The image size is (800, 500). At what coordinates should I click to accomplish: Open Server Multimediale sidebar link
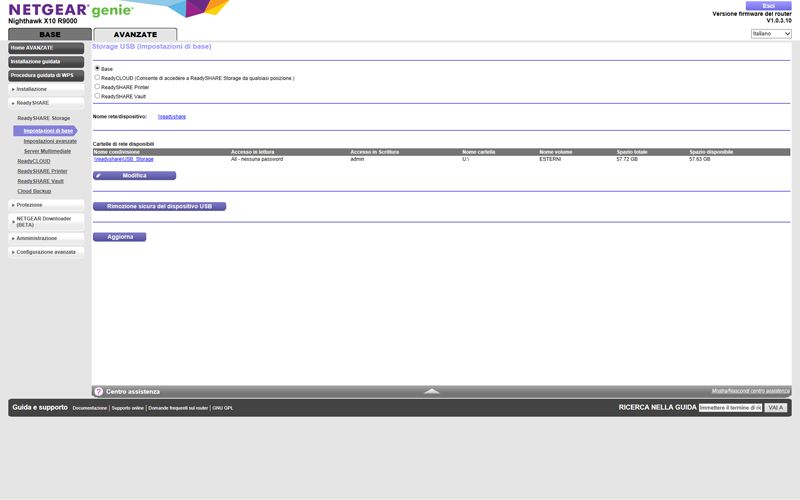click(47, 152)
